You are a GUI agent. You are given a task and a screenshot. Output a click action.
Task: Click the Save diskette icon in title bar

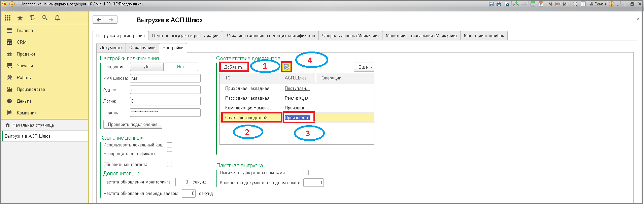tap(491, 4)
